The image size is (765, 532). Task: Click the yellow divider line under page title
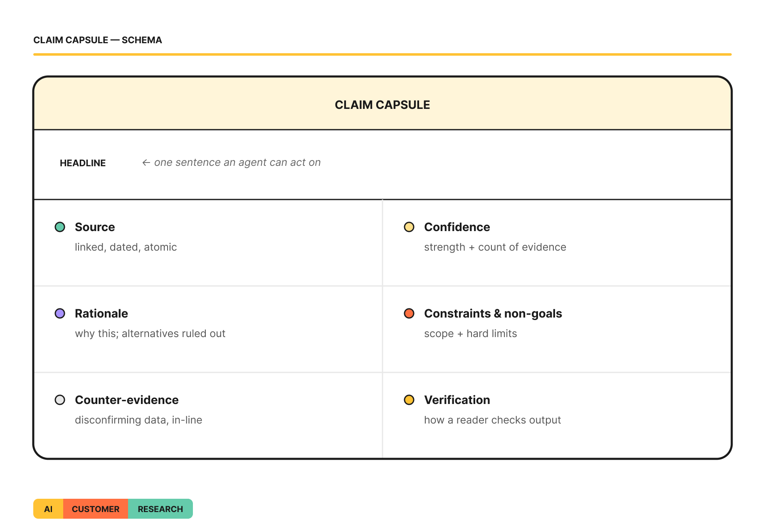382,54
